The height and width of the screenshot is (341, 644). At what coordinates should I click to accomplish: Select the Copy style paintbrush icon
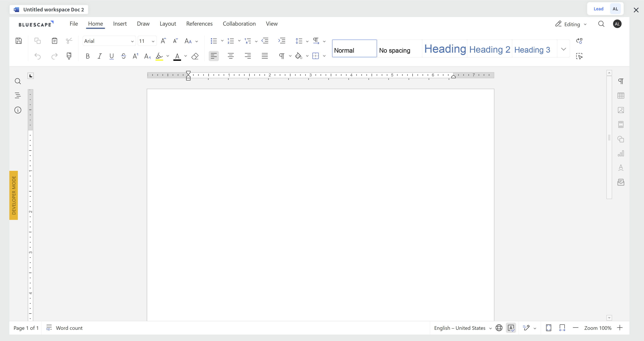pos(69,56)
